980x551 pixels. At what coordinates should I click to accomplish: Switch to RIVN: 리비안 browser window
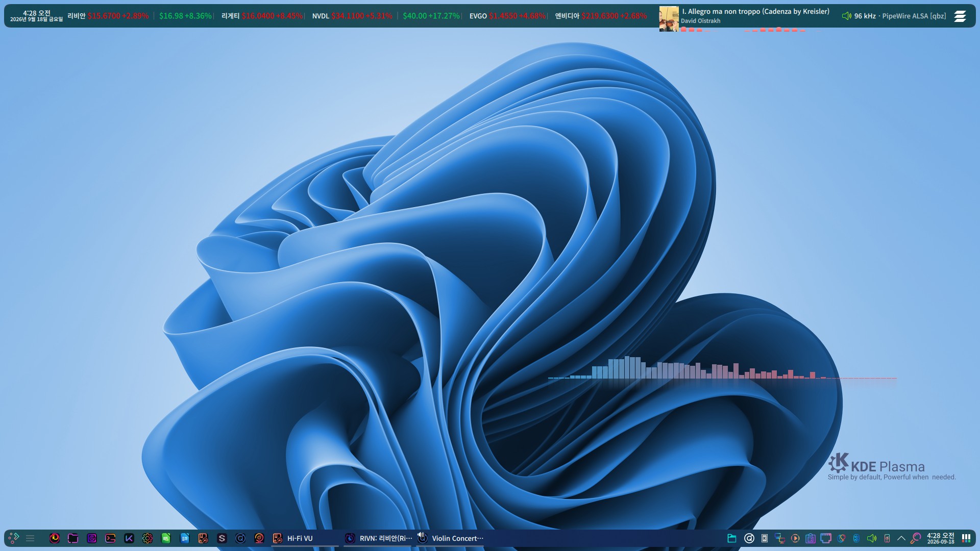tap(377, 538)
